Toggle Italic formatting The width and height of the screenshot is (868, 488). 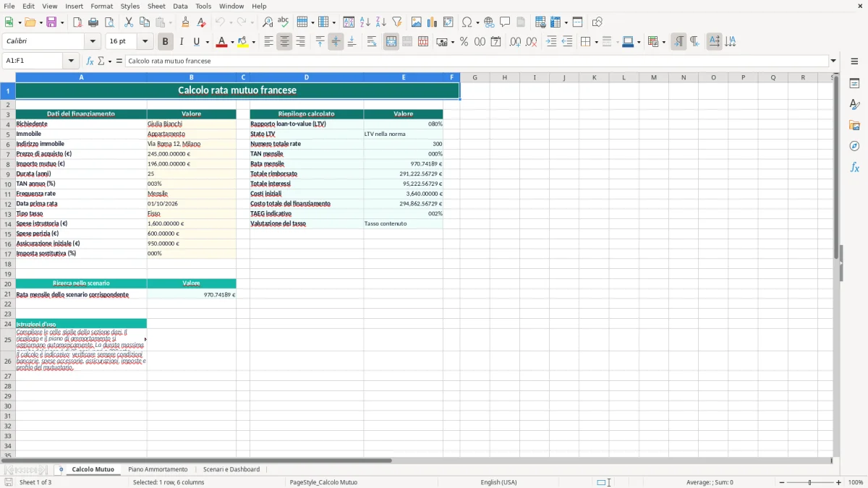pos(181,42)
